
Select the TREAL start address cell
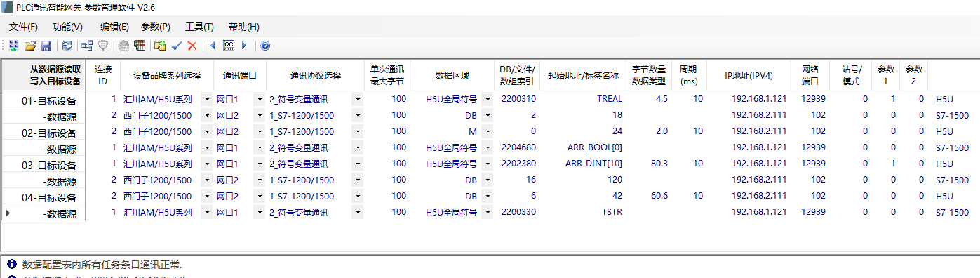(609, 99)
